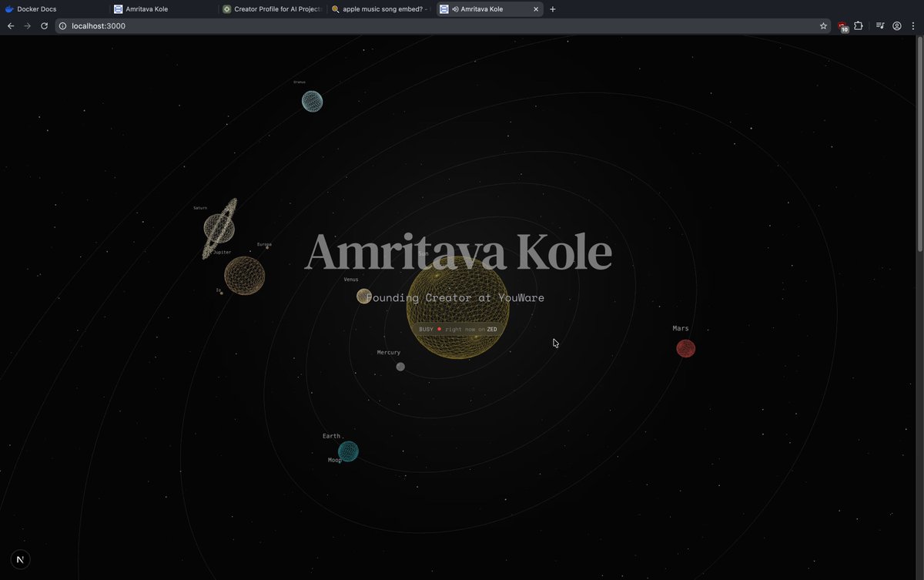Switch to Creator Profile for AI Project tab
Viewport: 924px width, 580px height.
point(271,9)
